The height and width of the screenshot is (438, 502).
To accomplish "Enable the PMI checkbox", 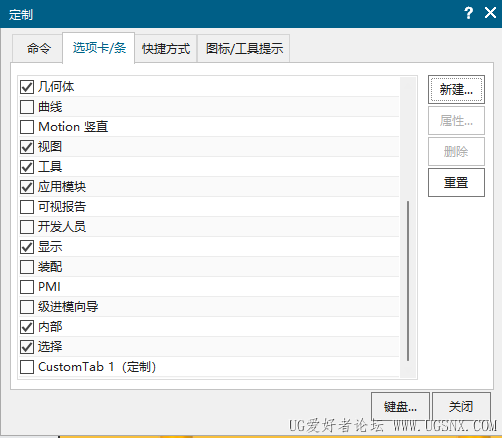I will pos(27,287).
